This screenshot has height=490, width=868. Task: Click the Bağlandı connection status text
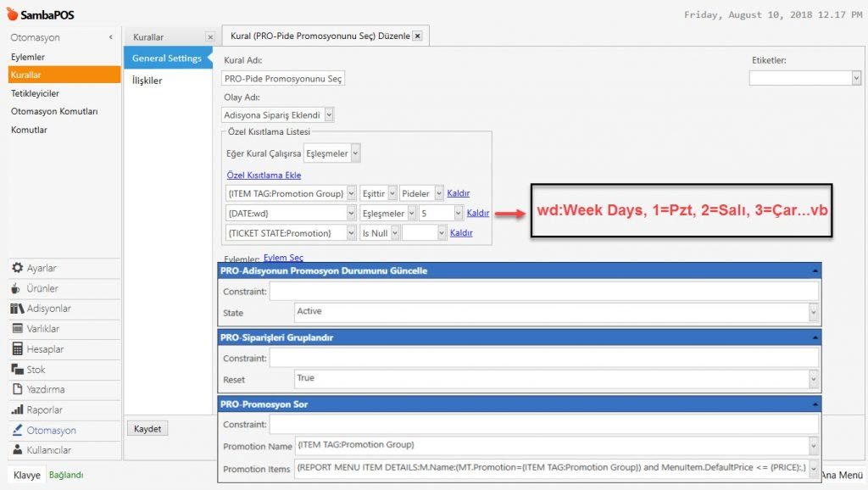point(66,475)
